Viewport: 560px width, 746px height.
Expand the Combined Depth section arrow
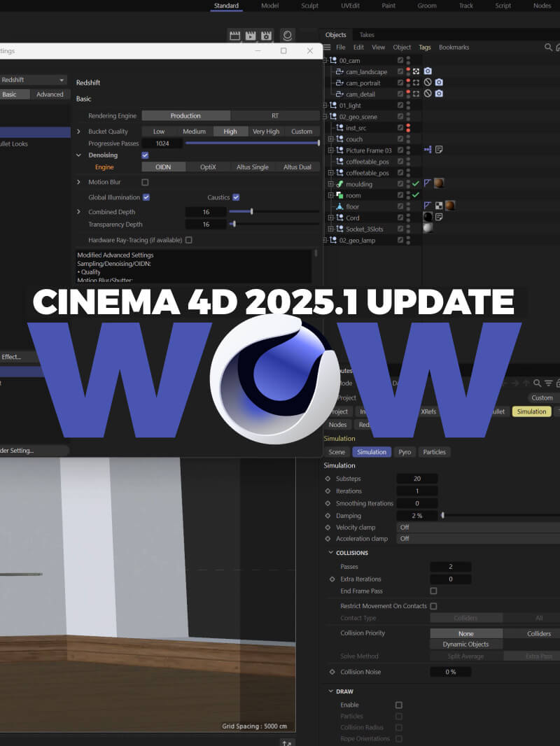(79, 212)
